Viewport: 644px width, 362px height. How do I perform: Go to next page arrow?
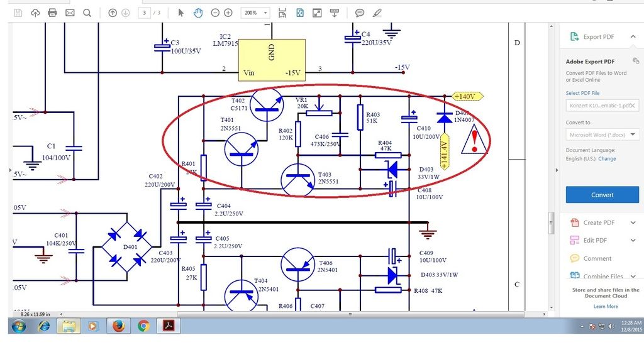pyautogui.click(x=126, y=13)
